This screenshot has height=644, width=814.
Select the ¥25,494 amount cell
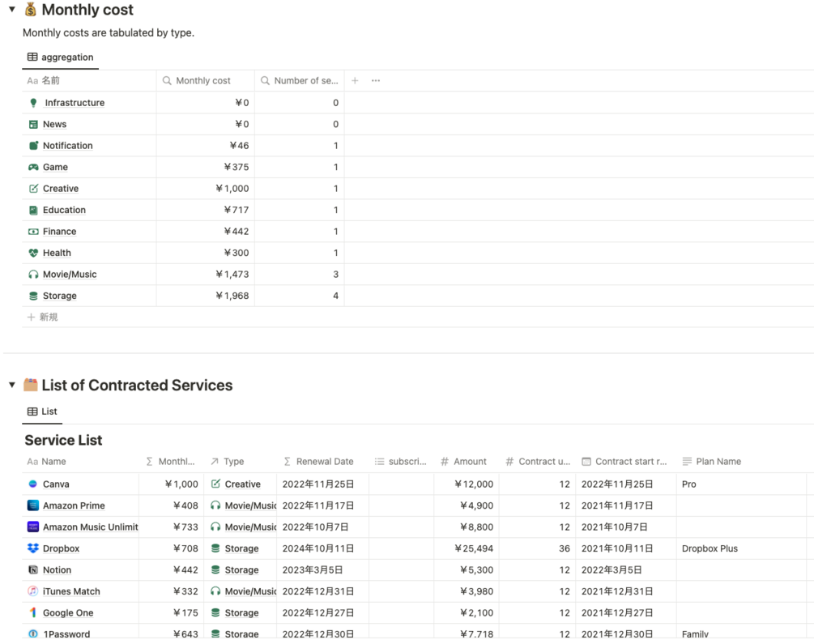(x=467, y=548)
